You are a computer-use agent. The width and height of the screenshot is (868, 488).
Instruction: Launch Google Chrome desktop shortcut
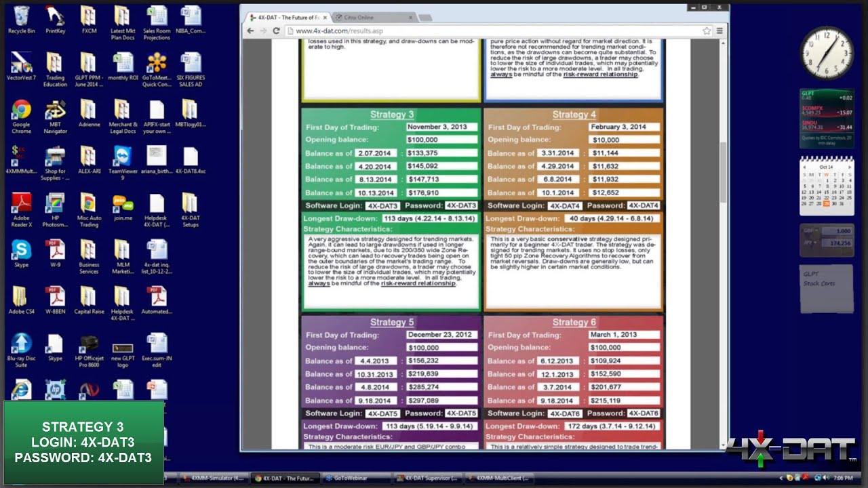[x=22, y=115]
